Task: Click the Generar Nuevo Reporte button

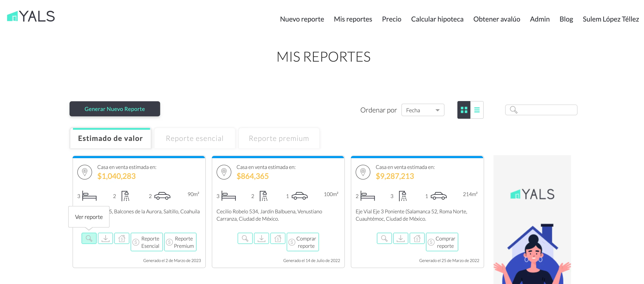Action: click(x=115, y=109)
